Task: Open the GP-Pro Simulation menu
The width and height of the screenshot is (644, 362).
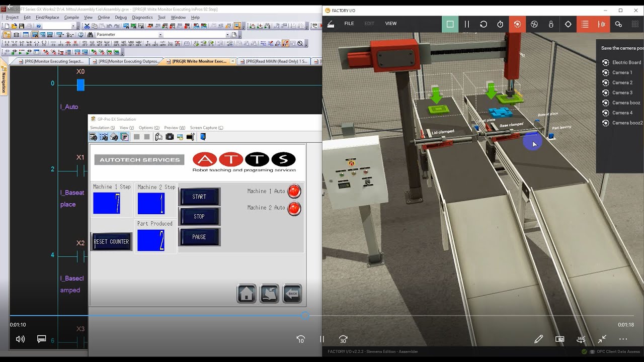Action: tap(102, 128)
